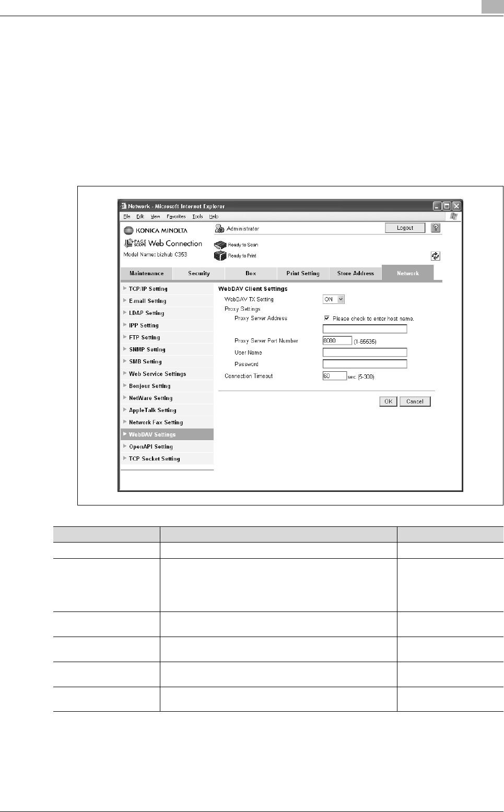Screen dimensions: 504x812
Task: Click the Logout button
Action: pos(405,228)
